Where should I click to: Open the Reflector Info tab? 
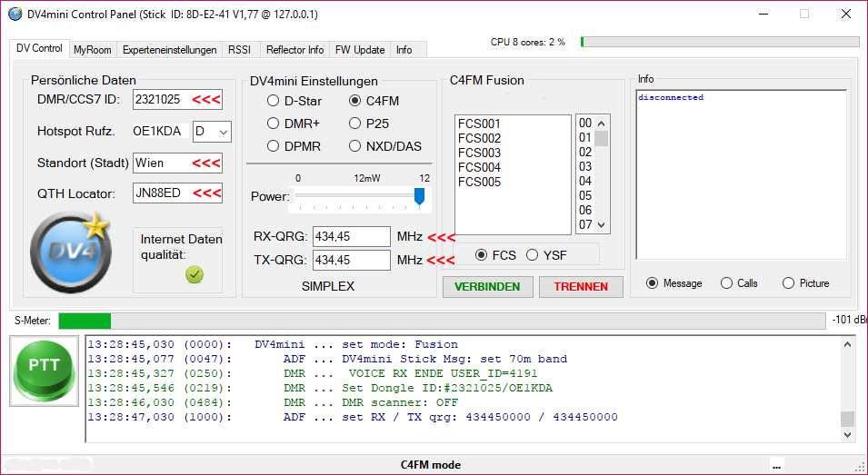coord(295,50)
